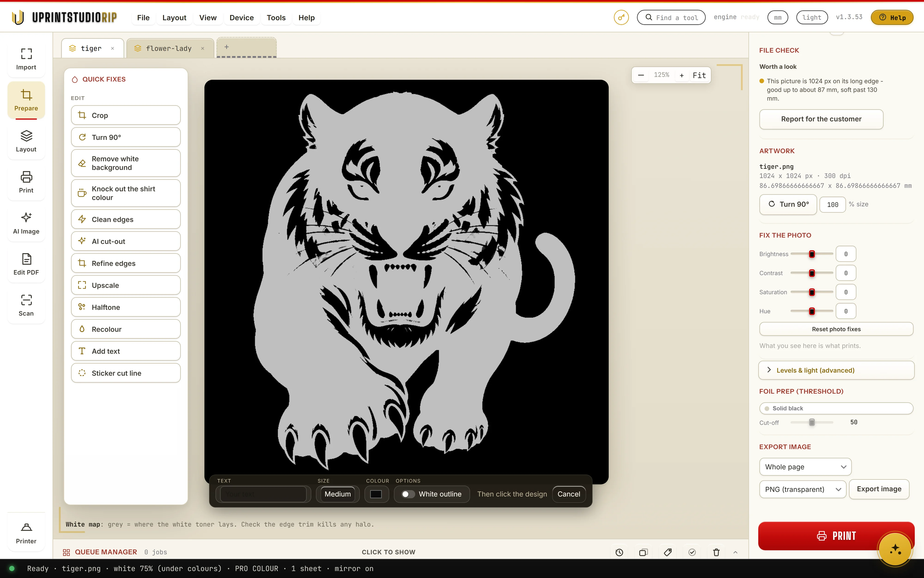The width and height of the screenshot is (924, 578).
Task: Click the Sticker cut line quick fix
Action: pos(126,373)
